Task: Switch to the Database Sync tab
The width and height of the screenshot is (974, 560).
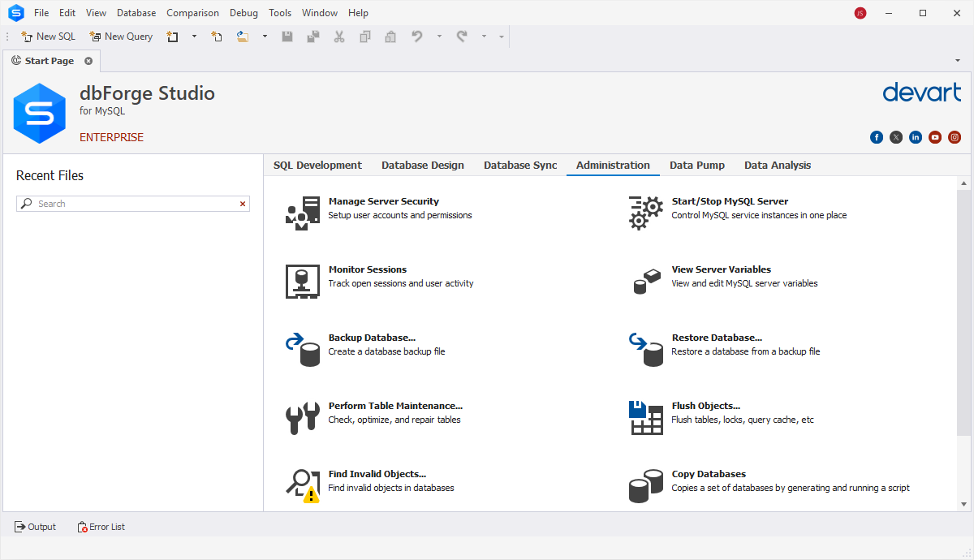Action: tap(520, 165)
